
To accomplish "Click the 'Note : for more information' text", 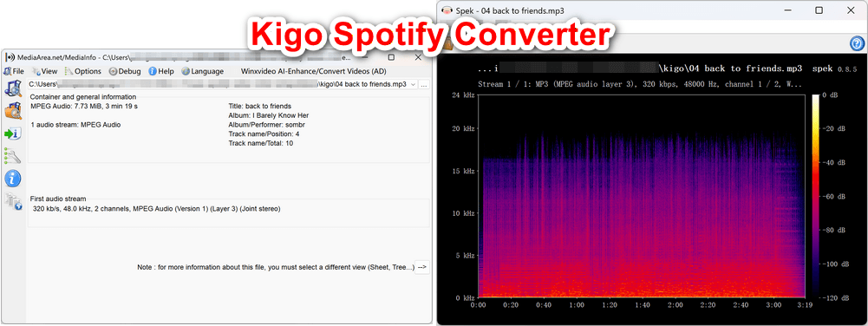I will [275, 267].
